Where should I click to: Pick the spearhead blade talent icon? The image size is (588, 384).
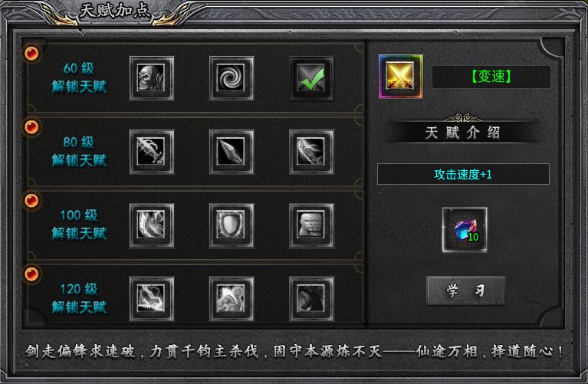click(232, 152)
